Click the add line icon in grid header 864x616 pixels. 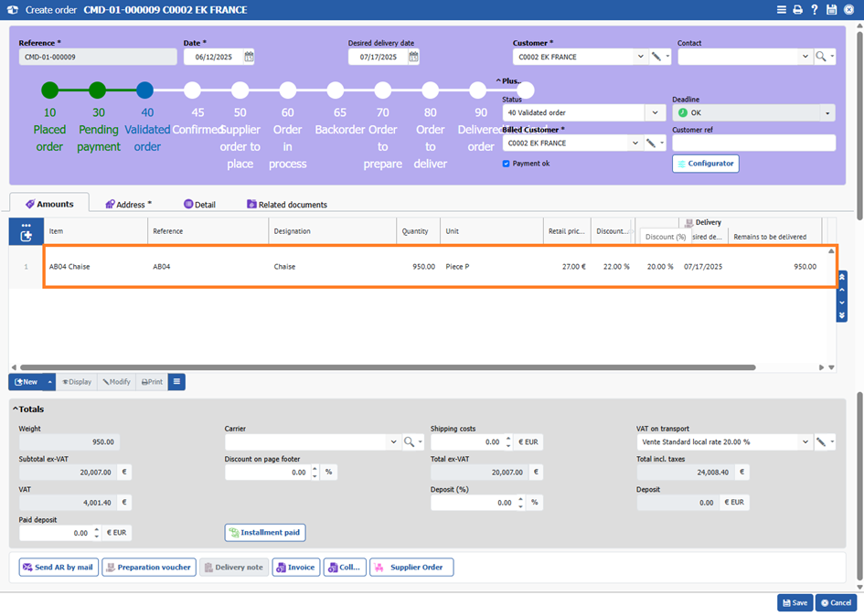26,235
